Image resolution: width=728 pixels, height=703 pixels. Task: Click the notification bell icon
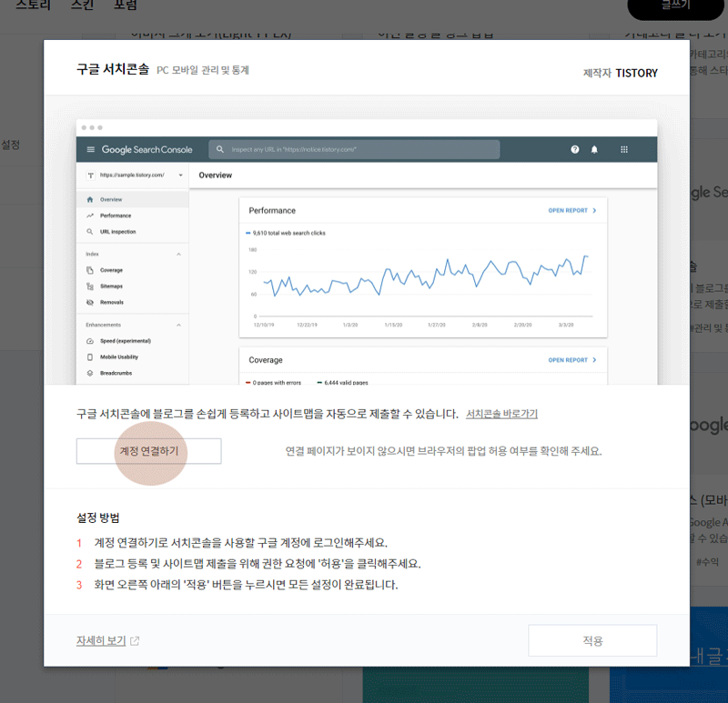tap(594, 149)
